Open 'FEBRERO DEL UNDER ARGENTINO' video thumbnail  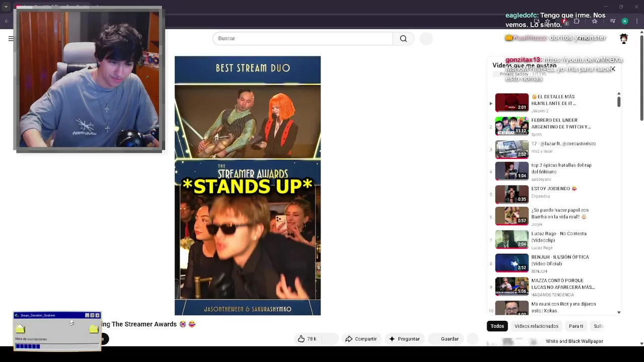pyautogui.click(x=512, y=126)
